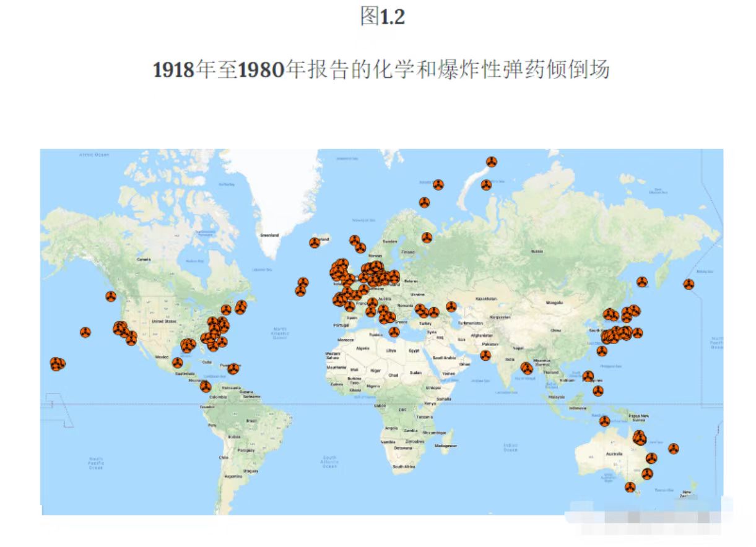This screenshot has height=547, width=756.
Task: Click the "Russia" map label
Action: tap(537, 251)
